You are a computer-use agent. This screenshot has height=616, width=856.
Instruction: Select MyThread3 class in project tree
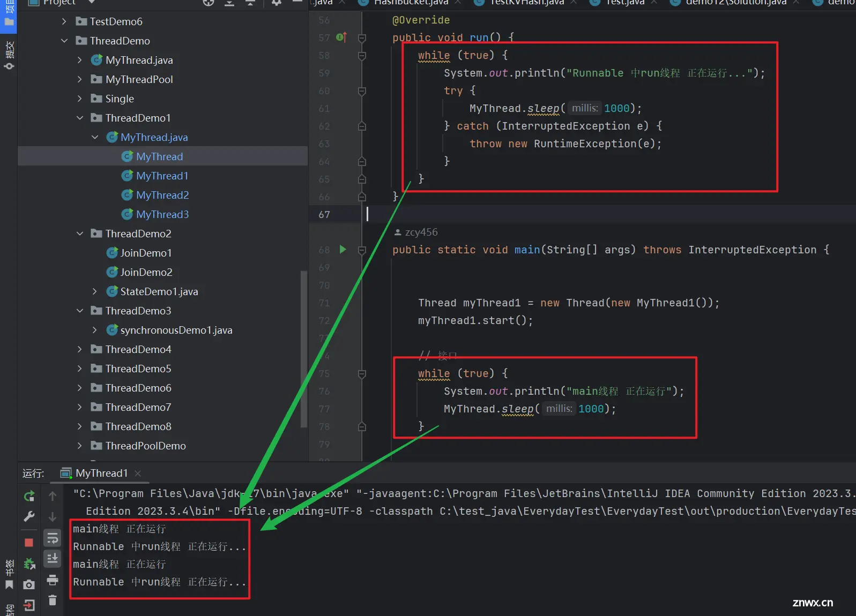click(x=162, y=214)
